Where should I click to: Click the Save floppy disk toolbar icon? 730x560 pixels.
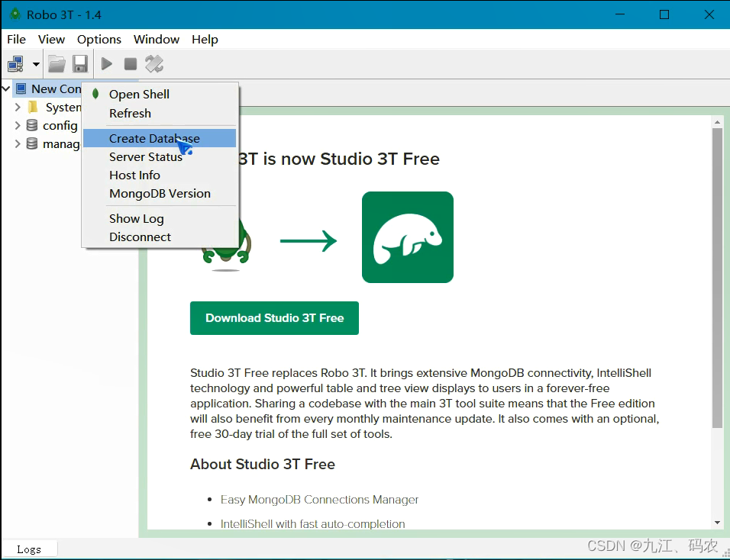click(x=80, y=64)
